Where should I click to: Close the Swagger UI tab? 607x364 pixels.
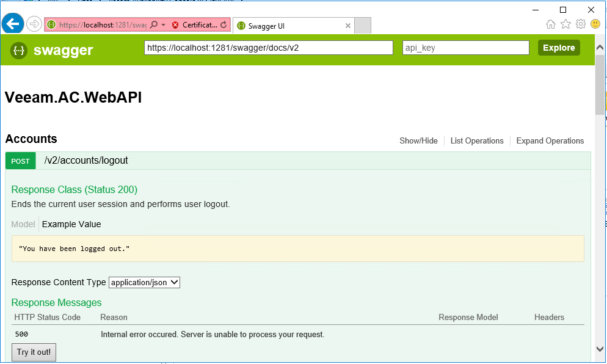(347, 26)
